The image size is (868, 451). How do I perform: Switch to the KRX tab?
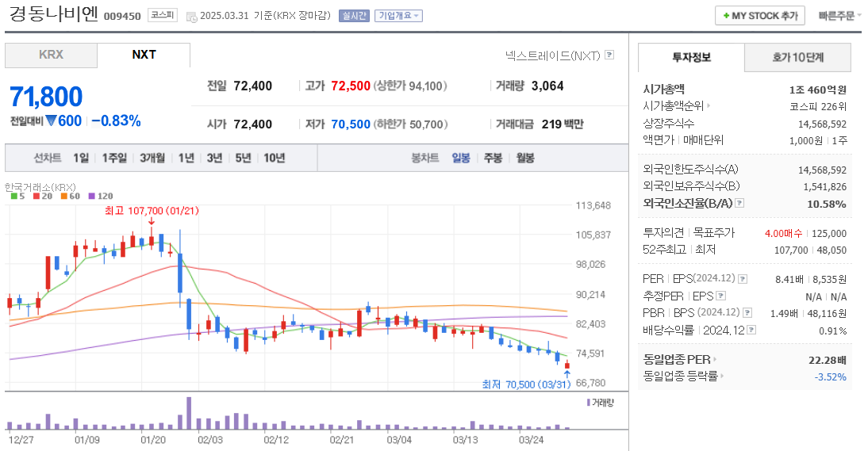coord(51,55)
